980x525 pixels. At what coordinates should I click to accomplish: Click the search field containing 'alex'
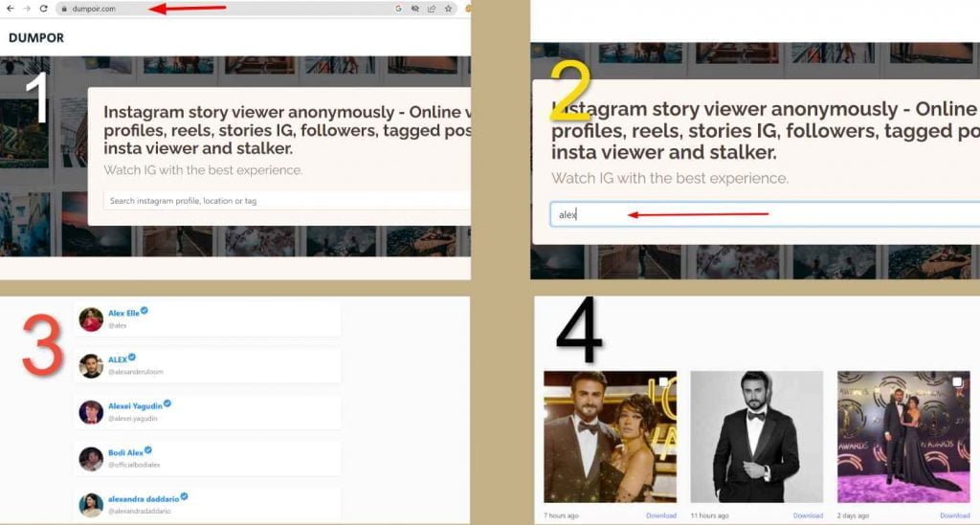(765, 214)
